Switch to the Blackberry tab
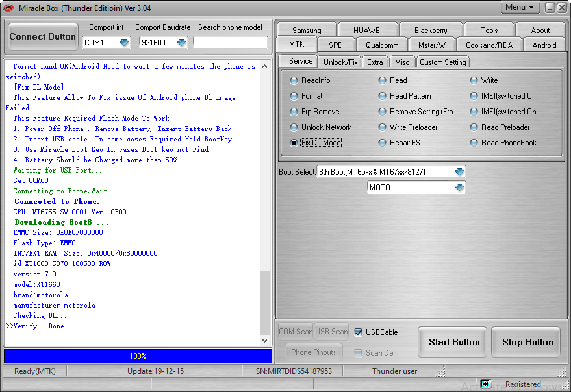 tap(431, 31)
